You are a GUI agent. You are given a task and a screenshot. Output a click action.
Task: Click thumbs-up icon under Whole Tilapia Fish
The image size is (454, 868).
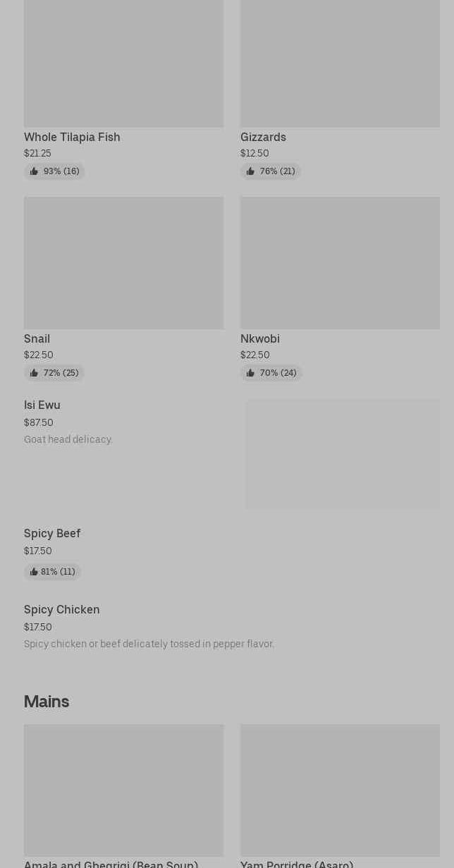pyautogui.click(x=34, y=171)
